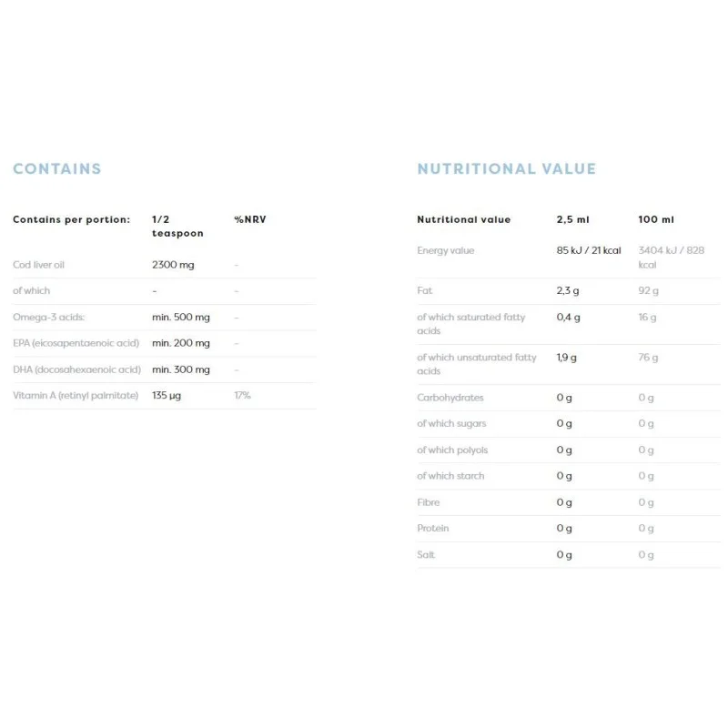Click the Protein row label
Screen dimensions: 728x728
coord(433,528)
